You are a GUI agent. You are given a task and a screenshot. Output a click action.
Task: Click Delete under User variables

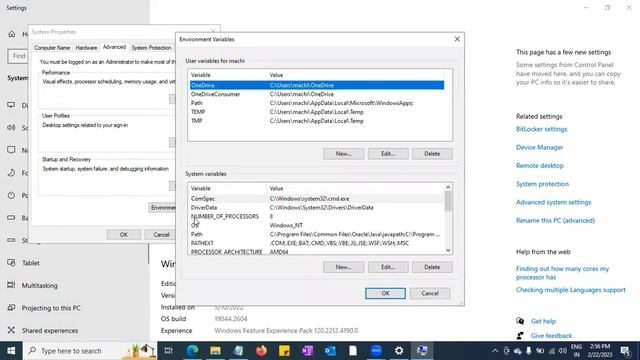pos(432,154)
